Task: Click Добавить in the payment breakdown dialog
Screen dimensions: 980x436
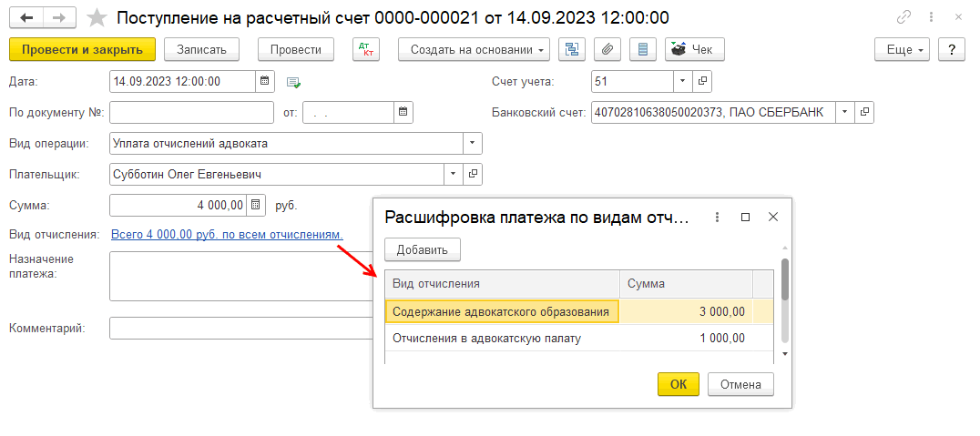Action: [422, 249]
